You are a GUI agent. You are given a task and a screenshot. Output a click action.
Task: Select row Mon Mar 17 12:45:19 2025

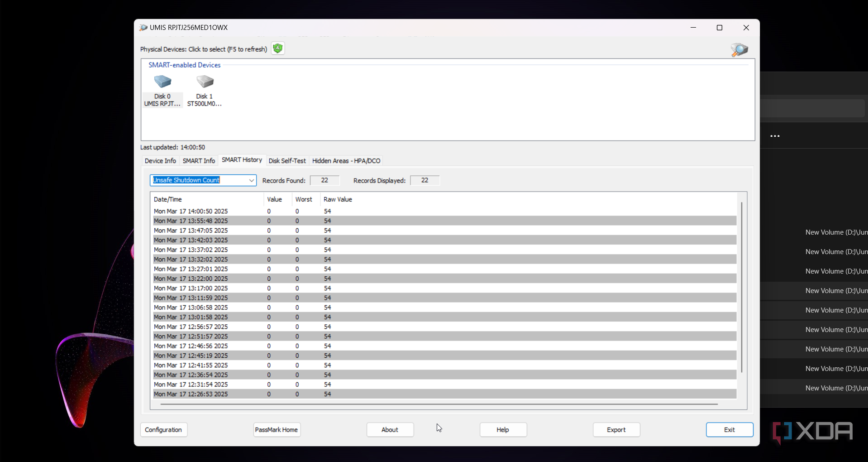tap(444, 356)
